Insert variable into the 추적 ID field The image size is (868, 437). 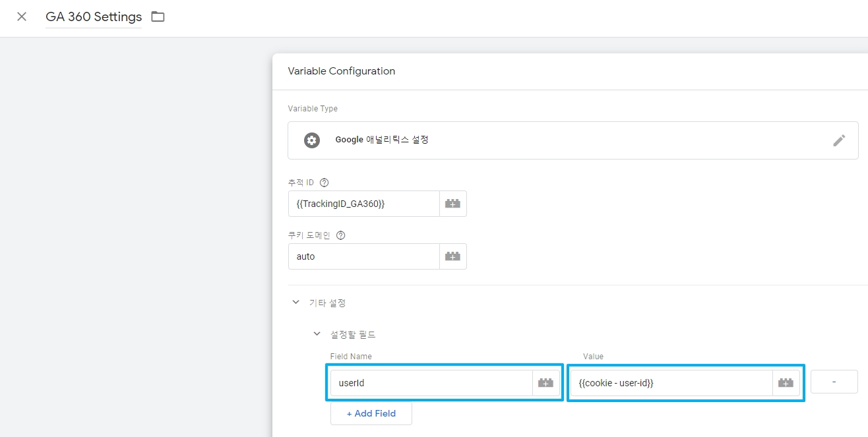[453, 204]
